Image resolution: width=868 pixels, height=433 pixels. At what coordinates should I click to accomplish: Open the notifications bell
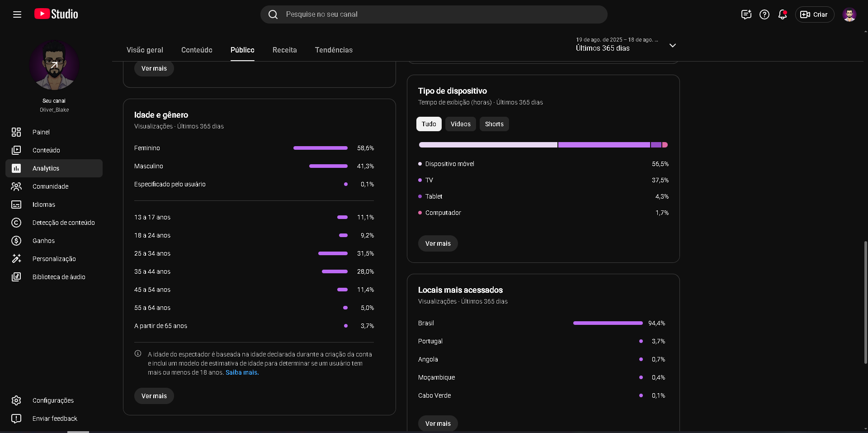point(783,14)
